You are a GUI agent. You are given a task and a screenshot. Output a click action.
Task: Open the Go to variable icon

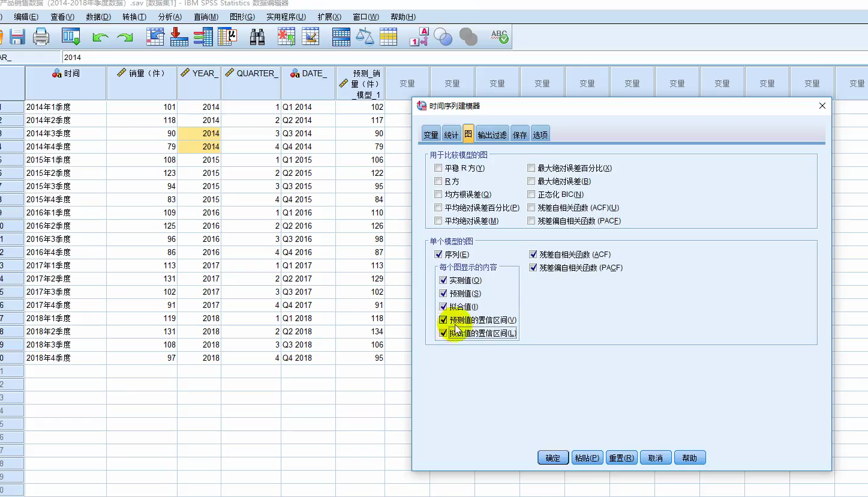179,37
